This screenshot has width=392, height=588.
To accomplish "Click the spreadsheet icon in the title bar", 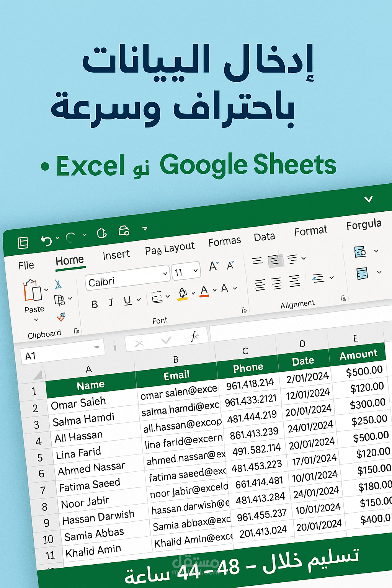I will tap(23, 243).
